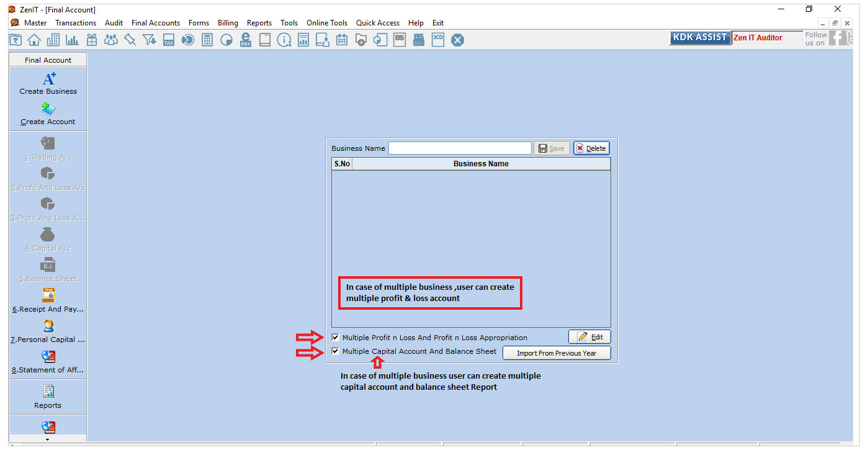Open the Tools menu
This screenshot has height=450, width=868.
coord(289,23)
